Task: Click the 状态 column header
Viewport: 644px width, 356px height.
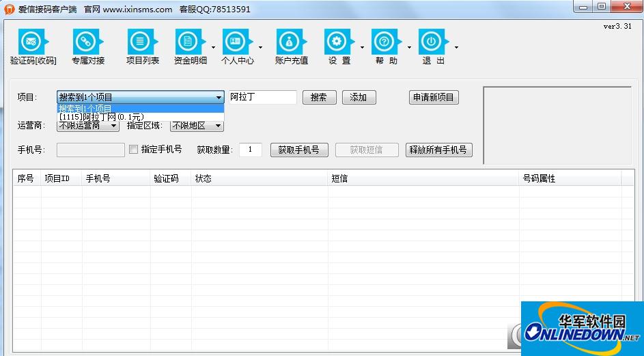Action: (x=260, y=178)
